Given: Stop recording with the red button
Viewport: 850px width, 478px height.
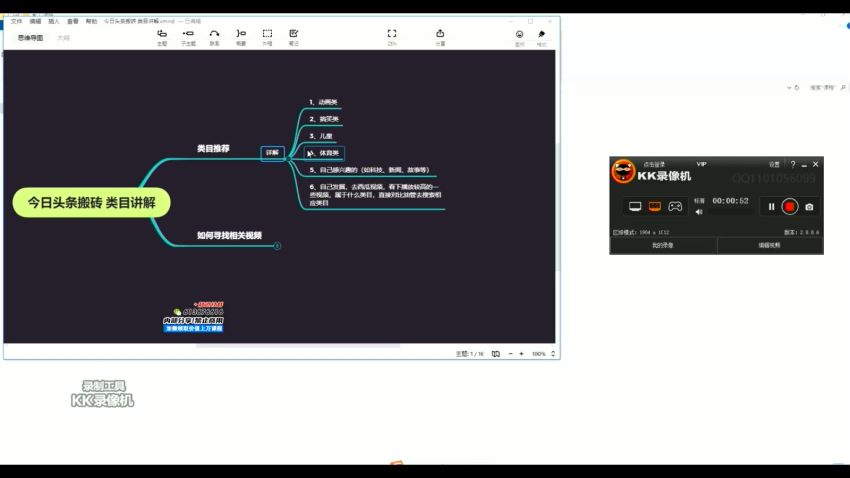Looking at the screenshot, I should coord(790,206).
